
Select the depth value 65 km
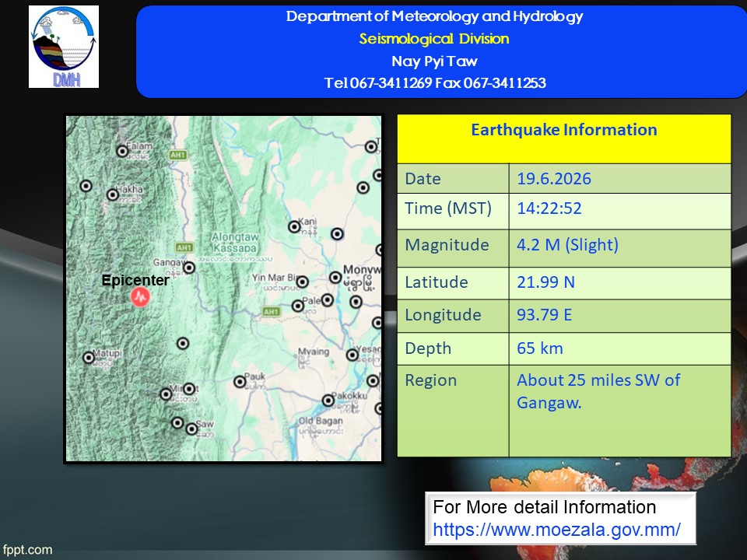(x=540, y=348)
